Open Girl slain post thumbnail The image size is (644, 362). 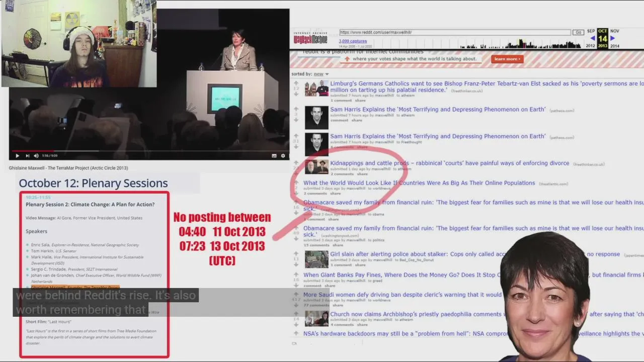pos(316,259)
